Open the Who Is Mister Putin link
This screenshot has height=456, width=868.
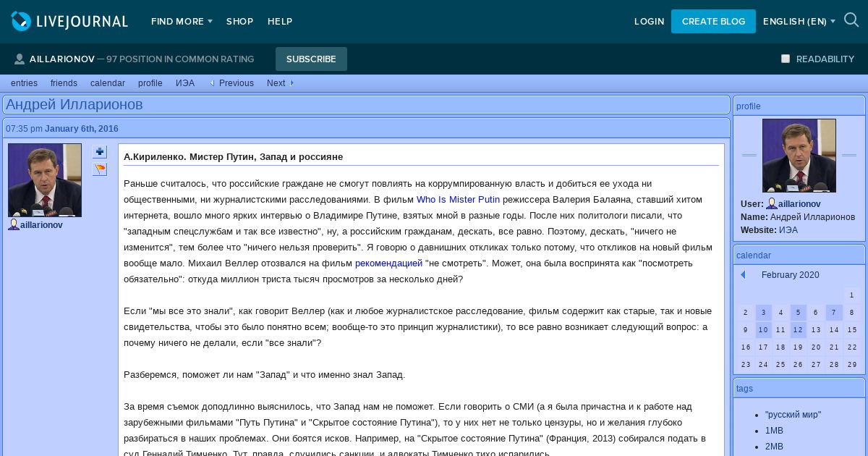[458, 200]
